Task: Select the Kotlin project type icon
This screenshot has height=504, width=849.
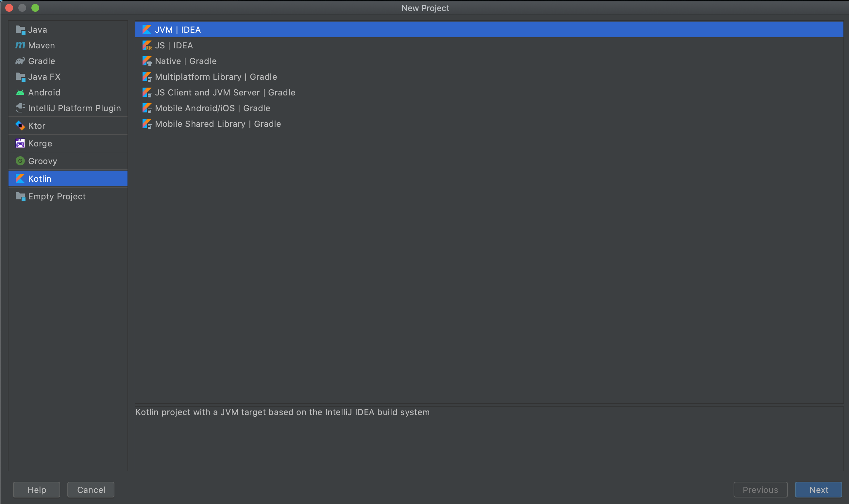Action: pyautogui.click(x=20, y=178)
